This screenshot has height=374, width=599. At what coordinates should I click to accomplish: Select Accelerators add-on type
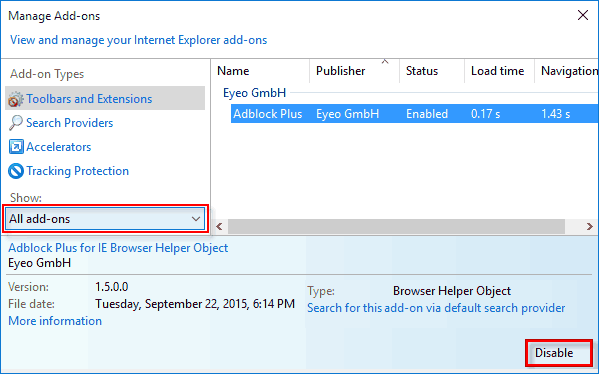58,147
